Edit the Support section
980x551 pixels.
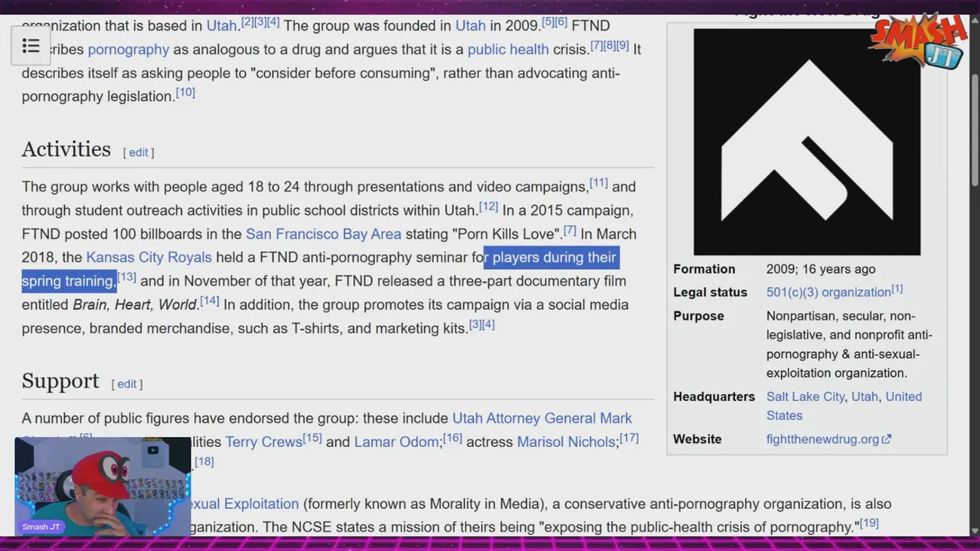[127, 384]
